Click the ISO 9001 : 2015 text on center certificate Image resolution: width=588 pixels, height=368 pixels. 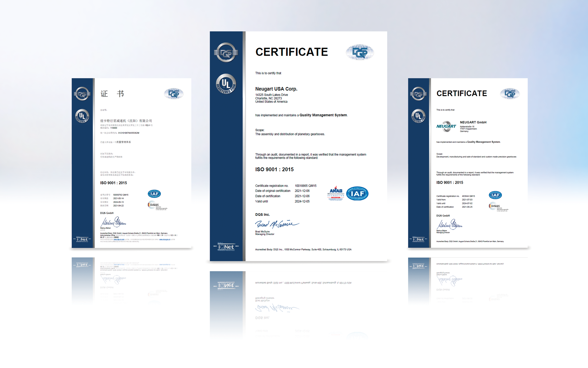(x=274, y=169)
